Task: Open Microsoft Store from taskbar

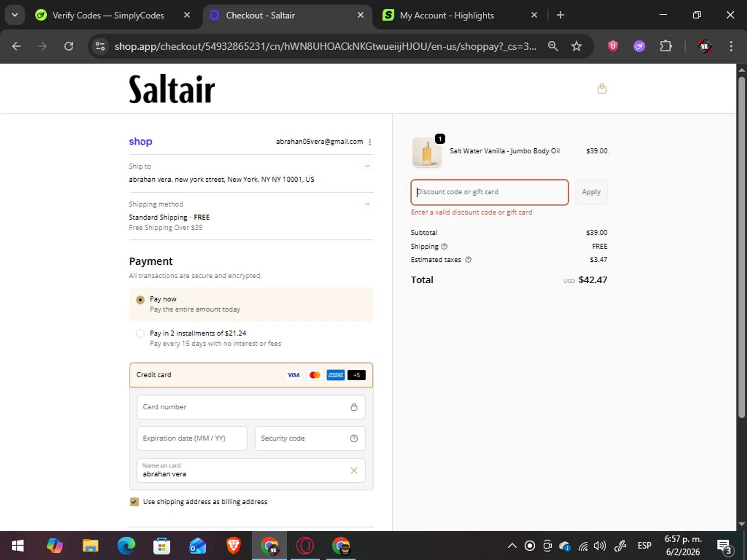Action: (x=162, y=546)
